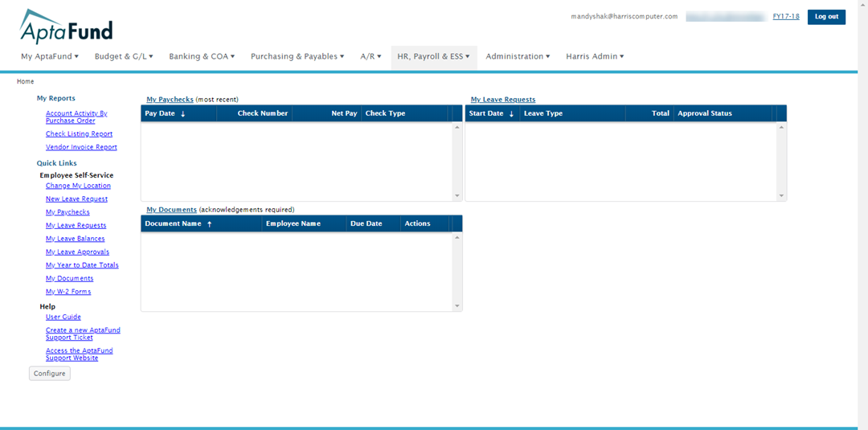Start a New Leave Request
This screenshot has width=868, height=430.
pos(77,199)
